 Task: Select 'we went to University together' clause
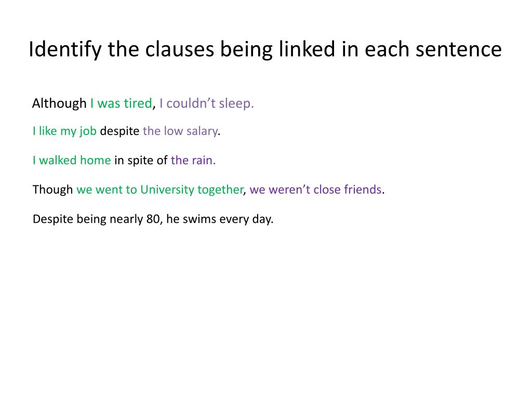[160, 189]
